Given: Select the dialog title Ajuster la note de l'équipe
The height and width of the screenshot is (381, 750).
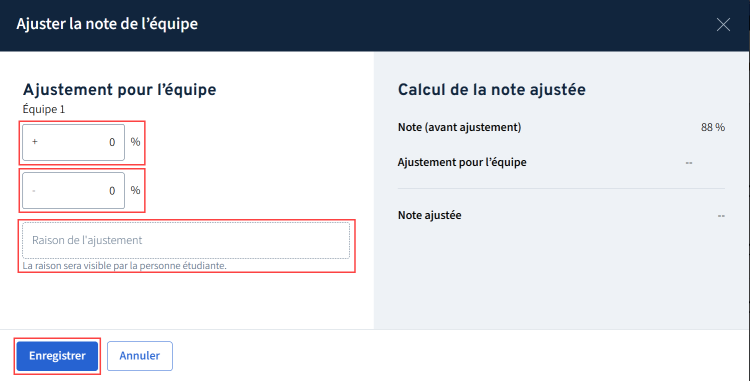Looking at the screenshot, I should (x=107, y=24).
